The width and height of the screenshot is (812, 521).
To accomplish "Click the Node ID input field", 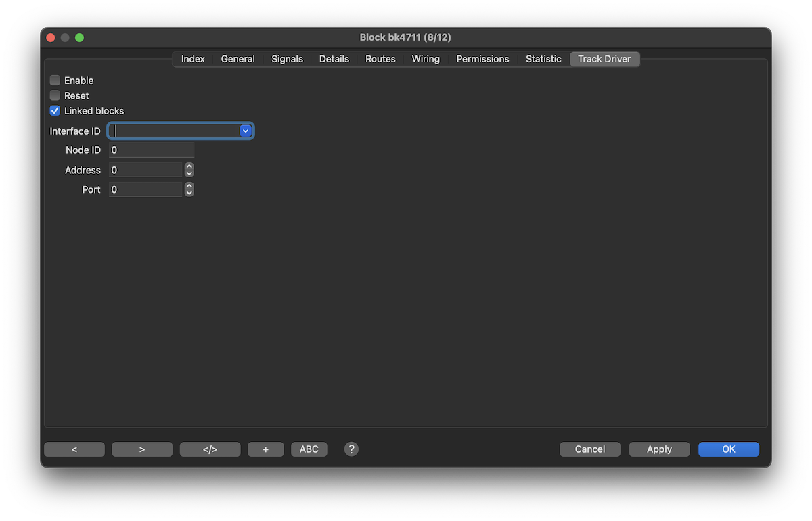I will tap(152, 150).
